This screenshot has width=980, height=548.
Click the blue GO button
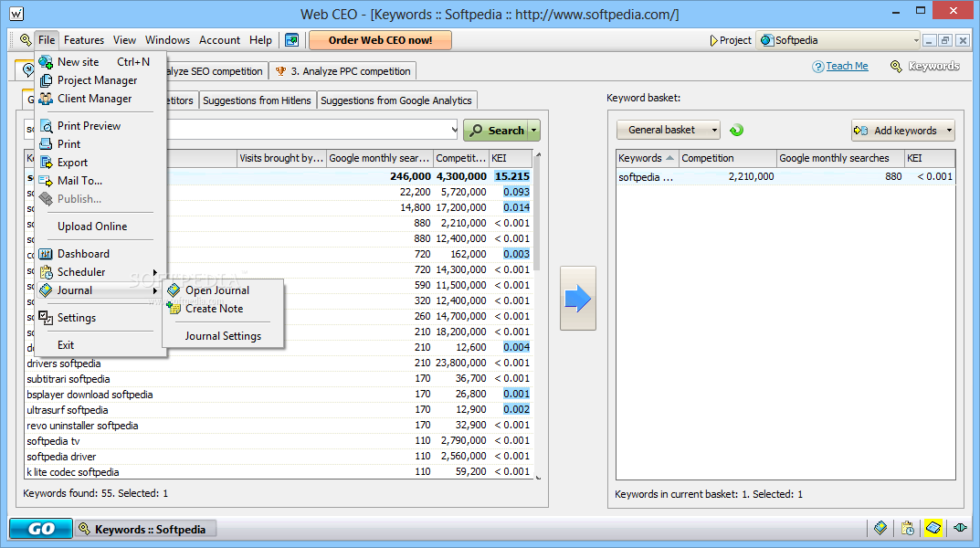[x=40, y=529]
